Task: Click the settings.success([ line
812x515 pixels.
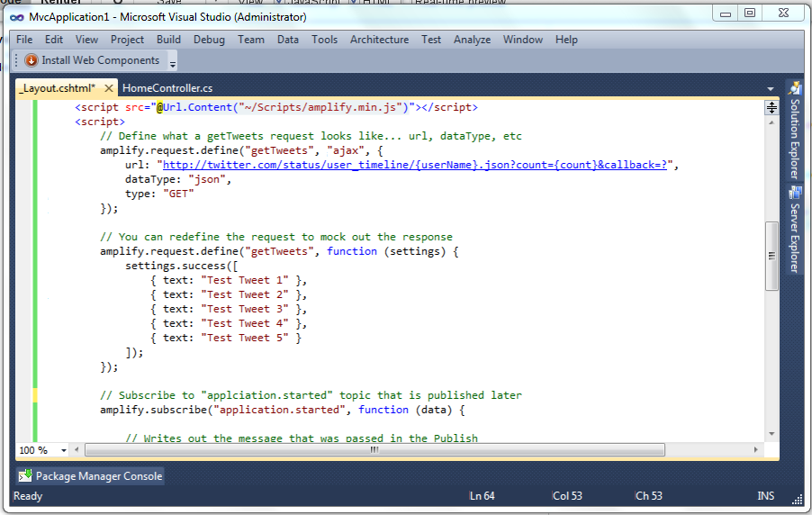Action: pos(181,266)
